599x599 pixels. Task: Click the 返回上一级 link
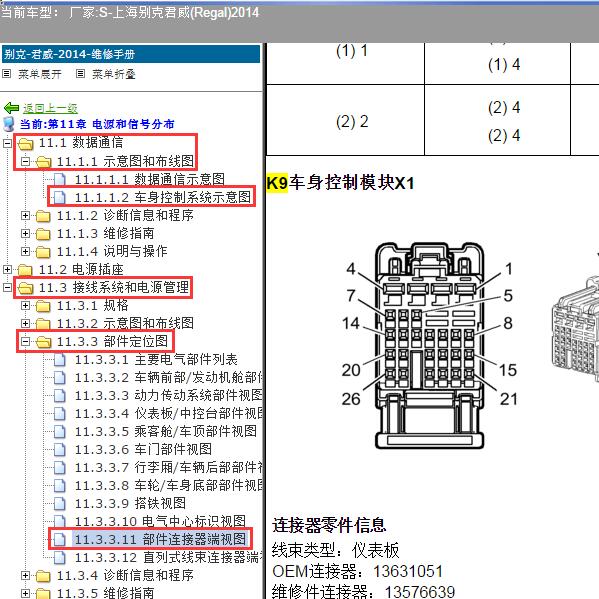click(50, 108)
